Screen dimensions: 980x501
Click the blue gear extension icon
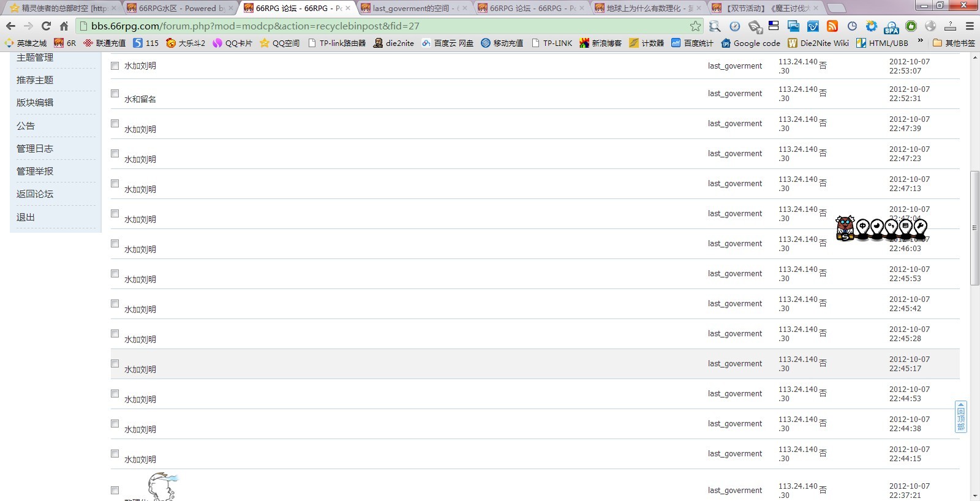[x=871, y=26]
